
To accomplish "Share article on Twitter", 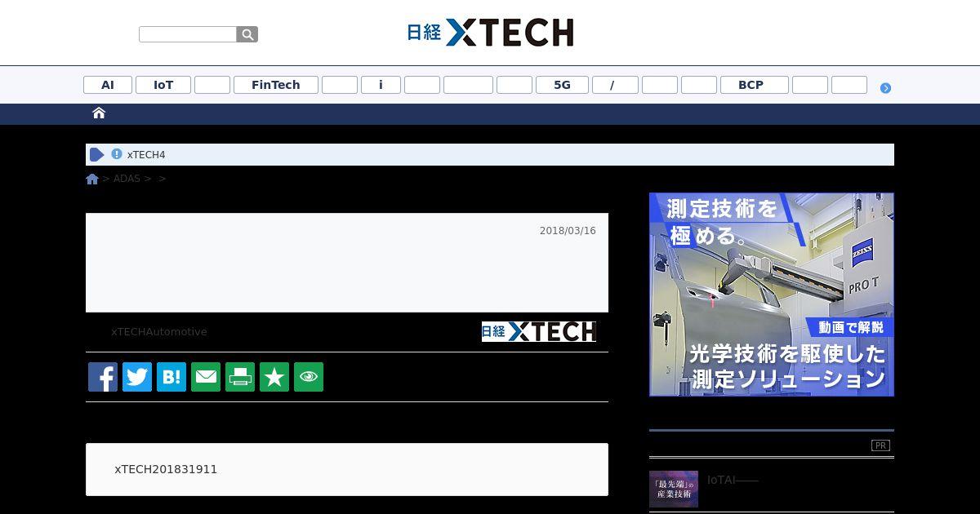I will 137,377.
